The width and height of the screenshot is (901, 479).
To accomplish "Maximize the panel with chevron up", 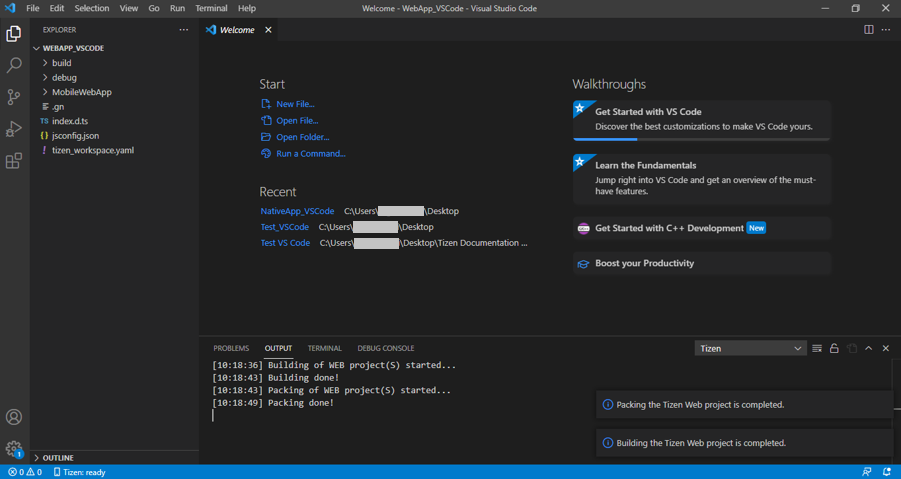I will click(868, 348).
